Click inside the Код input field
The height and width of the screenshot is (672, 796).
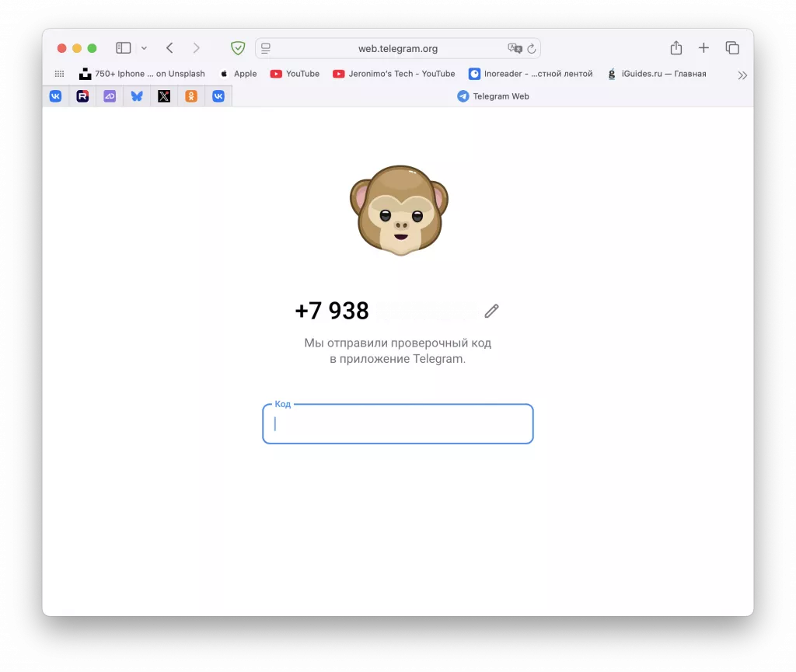tap(397, 424)
